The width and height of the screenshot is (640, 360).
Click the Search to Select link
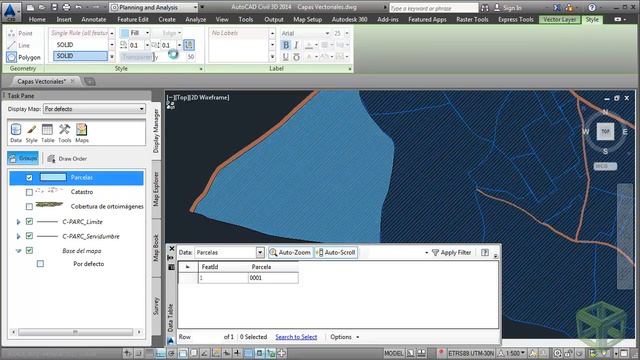pyautogui.click(x=296, y=337)
